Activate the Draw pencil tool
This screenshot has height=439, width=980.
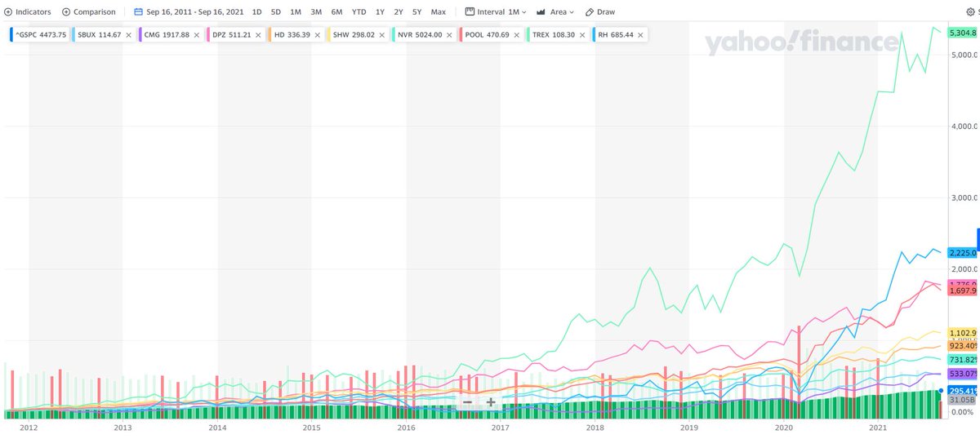point(599,12)
